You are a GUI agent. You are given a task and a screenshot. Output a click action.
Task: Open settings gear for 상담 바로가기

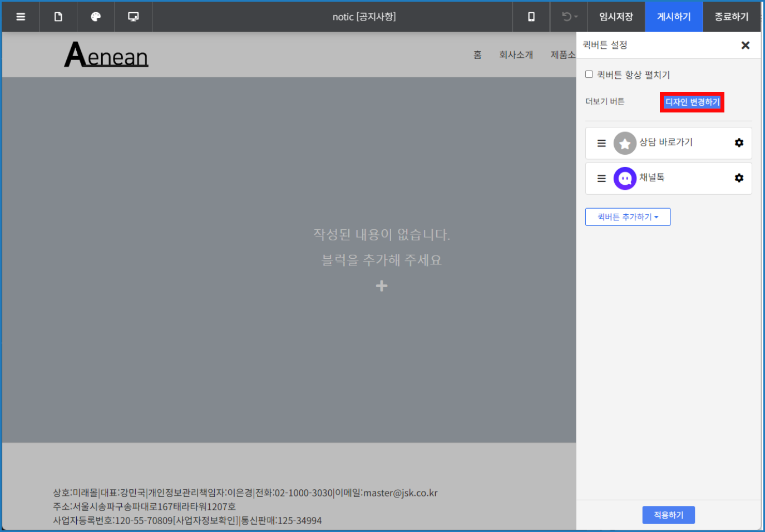[x=738, y=142]
